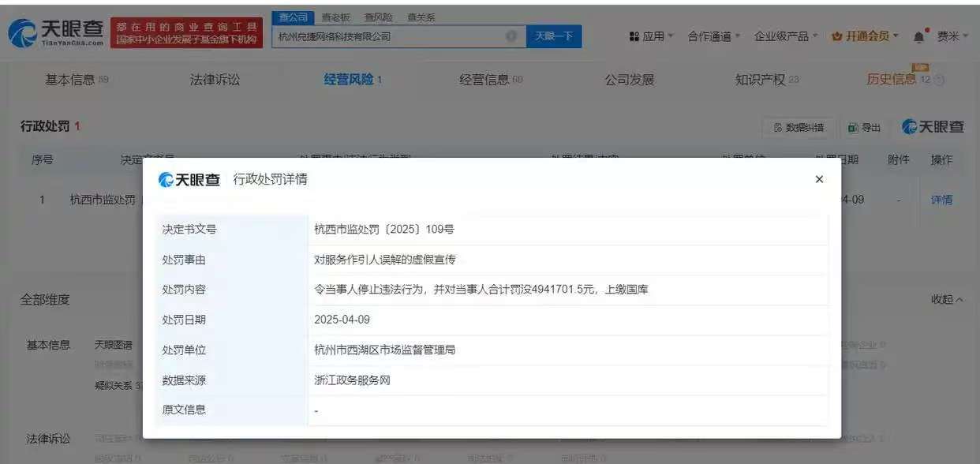Screen dimensions: 980x464
Task: Click the 附件 column header
Action: (x=898, y=159)
